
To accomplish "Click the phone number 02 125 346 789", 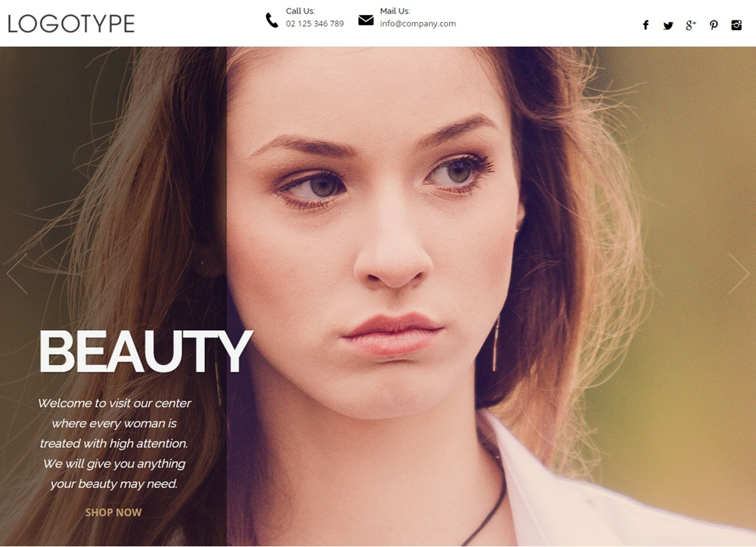I will point(314,23).
